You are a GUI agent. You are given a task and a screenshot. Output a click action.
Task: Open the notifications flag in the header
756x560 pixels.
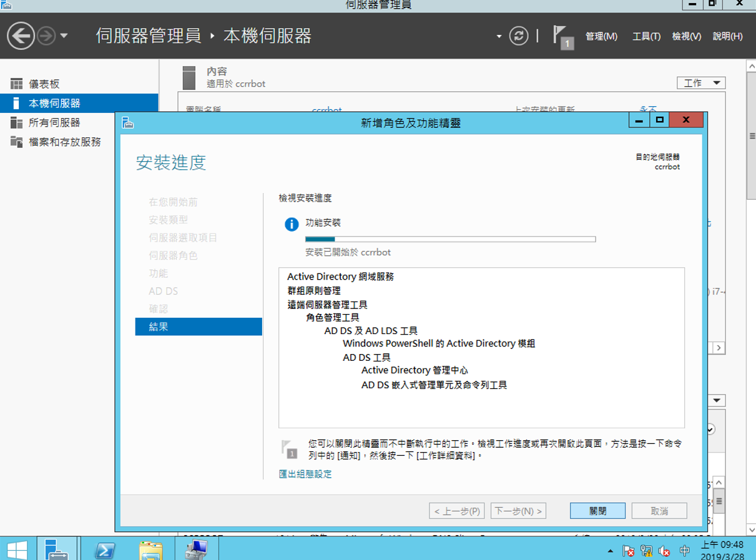[x=563, y=36]
